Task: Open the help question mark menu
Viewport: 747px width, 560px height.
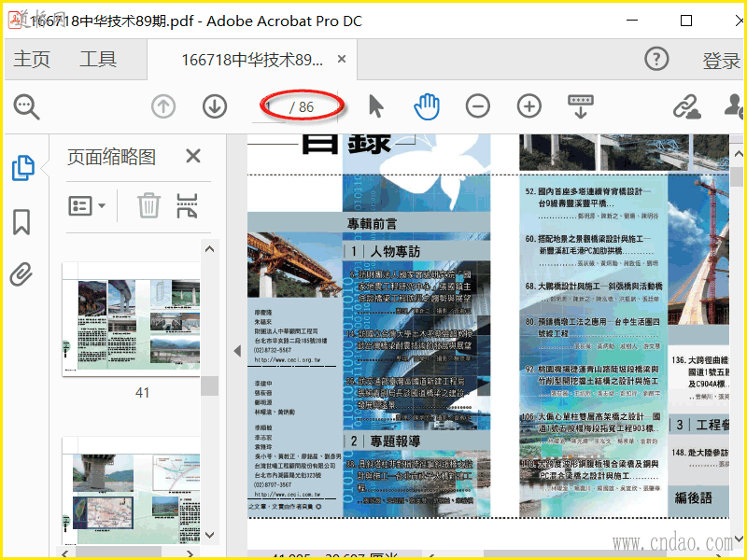Action: pyautogui.click(x=656, y=60)
